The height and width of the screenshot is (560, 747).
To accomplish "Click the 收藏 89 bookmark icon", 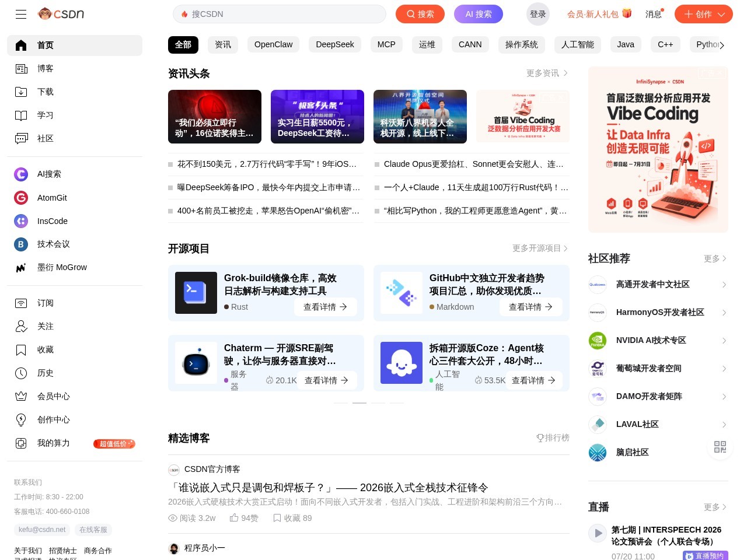I will pos(277,517).
